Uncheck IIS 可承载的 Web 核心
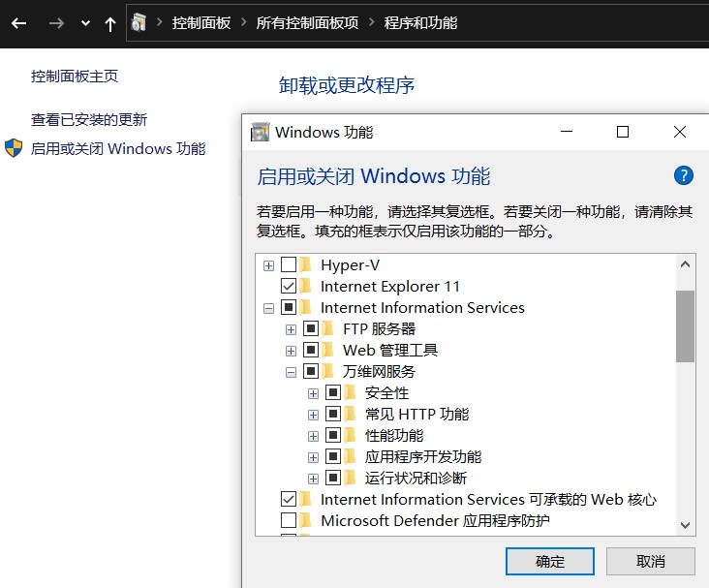The height and width of the screenshot is (588, 709). (289, 499)
